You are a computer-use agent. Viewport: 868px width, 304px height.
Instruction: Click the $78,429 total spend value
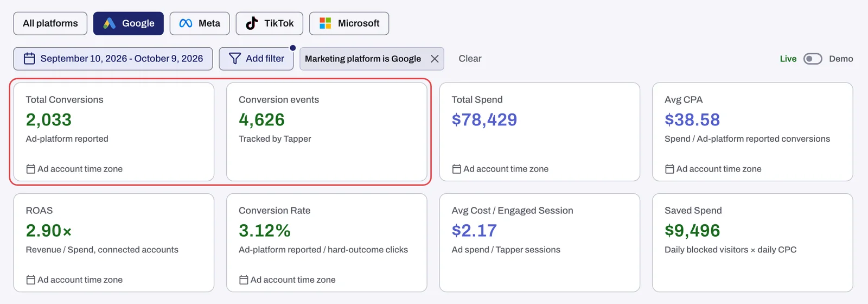click(x=484, y=119)
